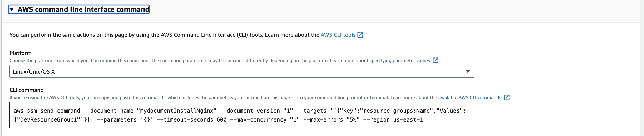
Task: Click "aws ssm send-command" at command start
Action: 47,111
